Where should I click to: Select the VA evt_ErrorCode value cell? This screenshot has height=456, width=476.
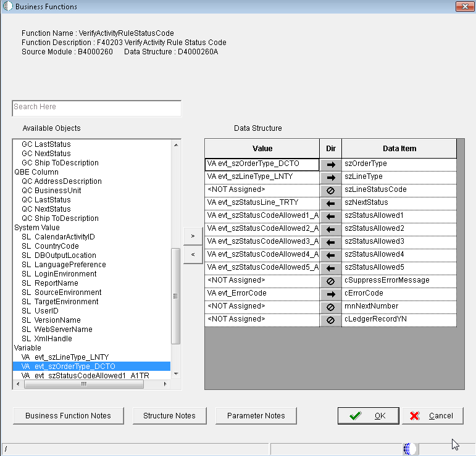(x=262, y=294)
